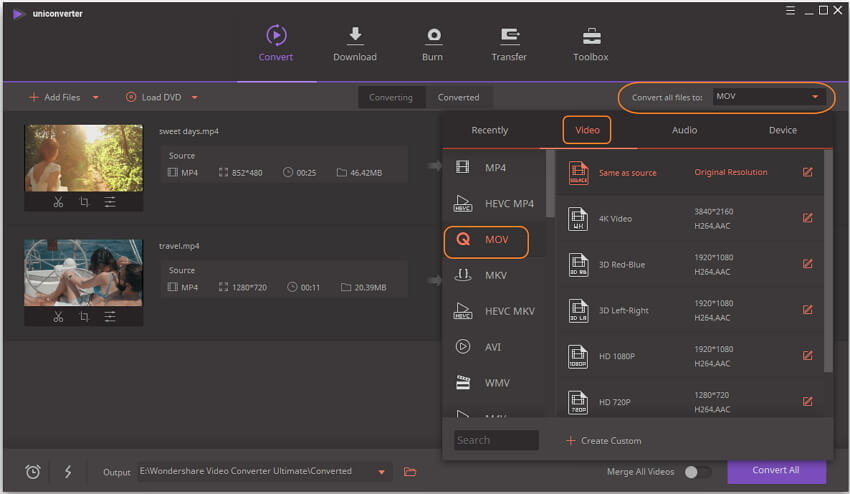Click the travel.mp4 thumbnail
The width and height of the screenshot is (850, 494).
click(x=83, y=273)
